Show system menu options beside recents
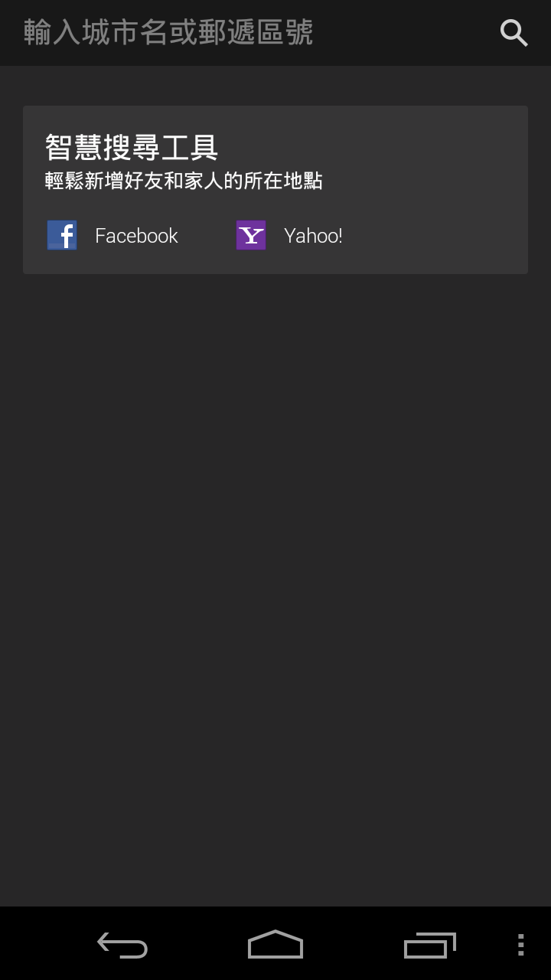This screenshot has height=980, width=551. click(521, 945)
